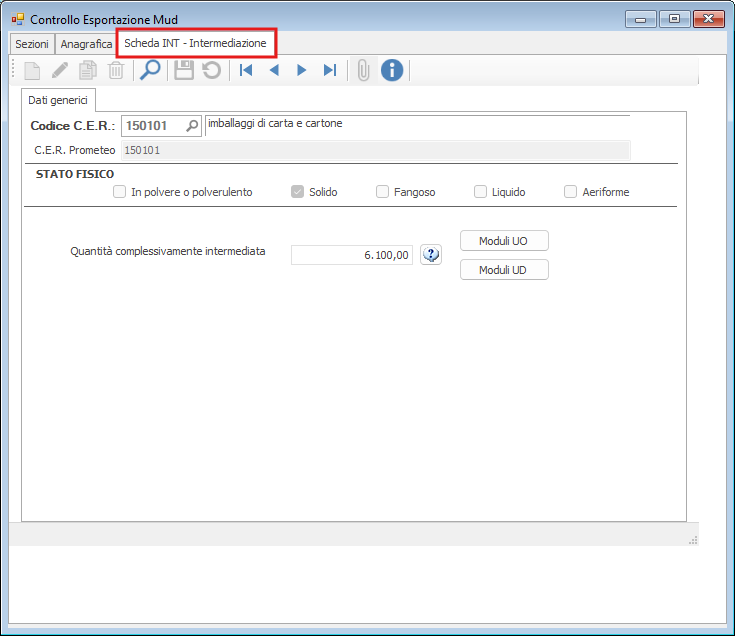This screenshot has width=735, height=636.
Task: Go to the previous record
Action: (x=274, y=70)
